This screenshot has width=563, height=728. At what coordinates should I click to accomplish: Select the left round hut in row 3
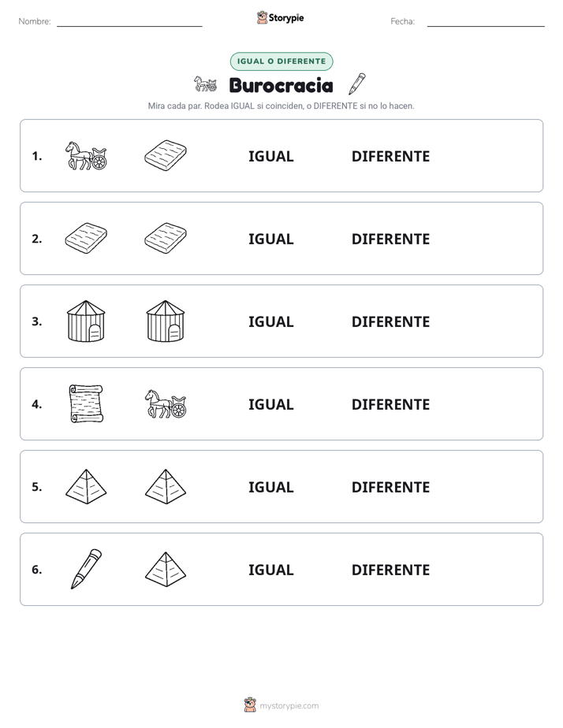86,321
